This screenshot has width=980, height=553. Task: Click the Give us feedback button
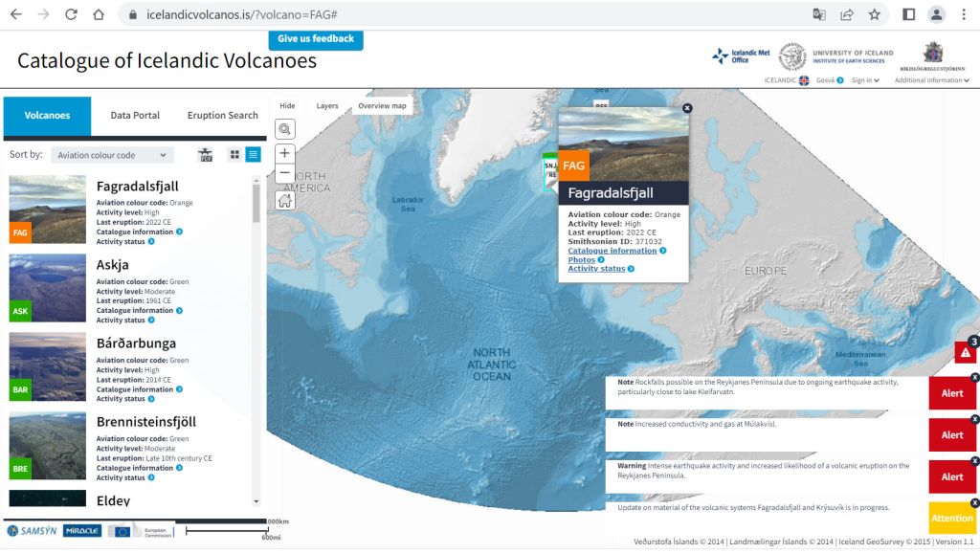click(x=315, y=39)
